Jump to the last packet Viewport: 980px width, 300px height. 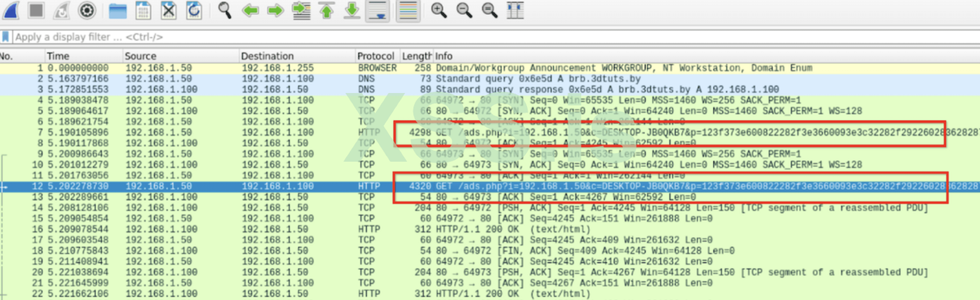coord(352,10)
